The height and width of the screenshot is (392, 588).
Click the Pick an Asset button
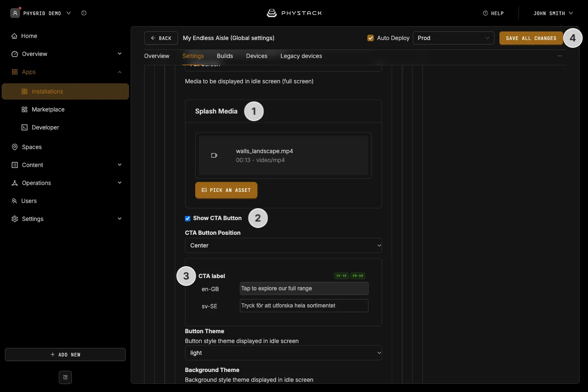click(226, 190)
